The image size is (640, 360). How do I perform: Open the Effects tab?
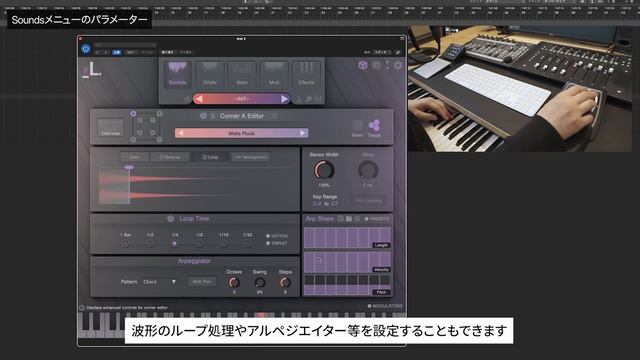tap(306, 74)
